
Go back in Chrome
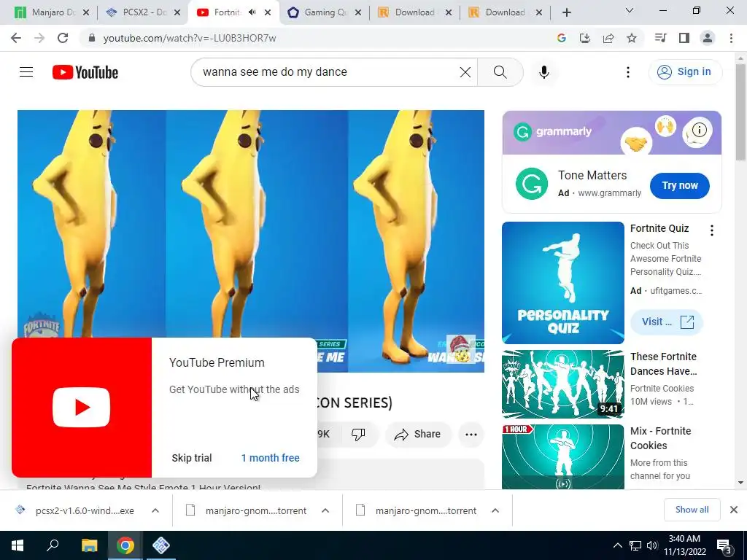(16, 38)
